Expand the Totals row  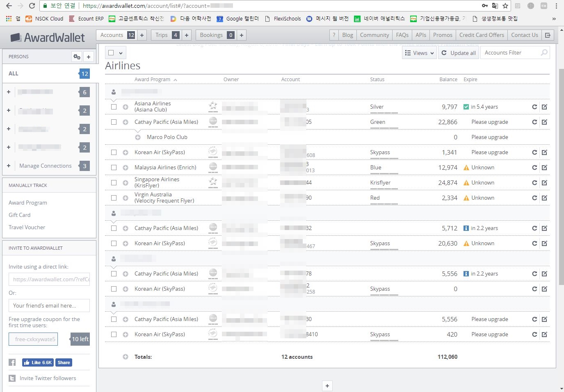[x=126, y=357]
